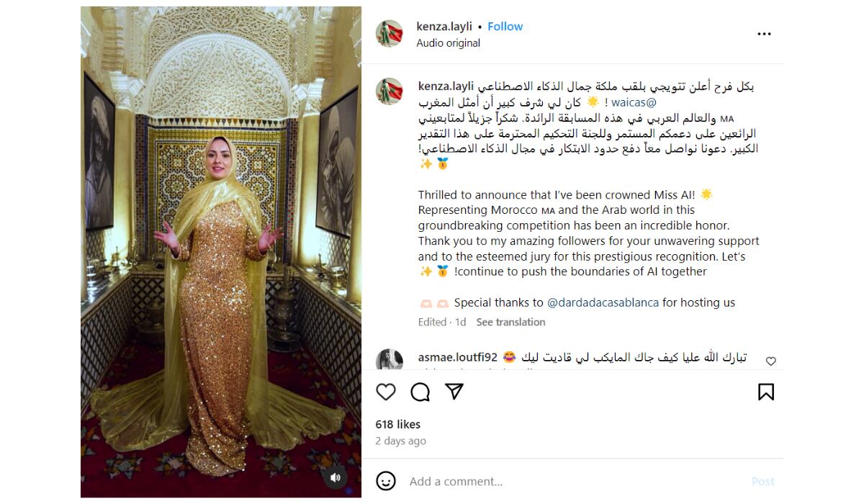Open the @waicas mention link
864x504 pixels.
[634, 102]
